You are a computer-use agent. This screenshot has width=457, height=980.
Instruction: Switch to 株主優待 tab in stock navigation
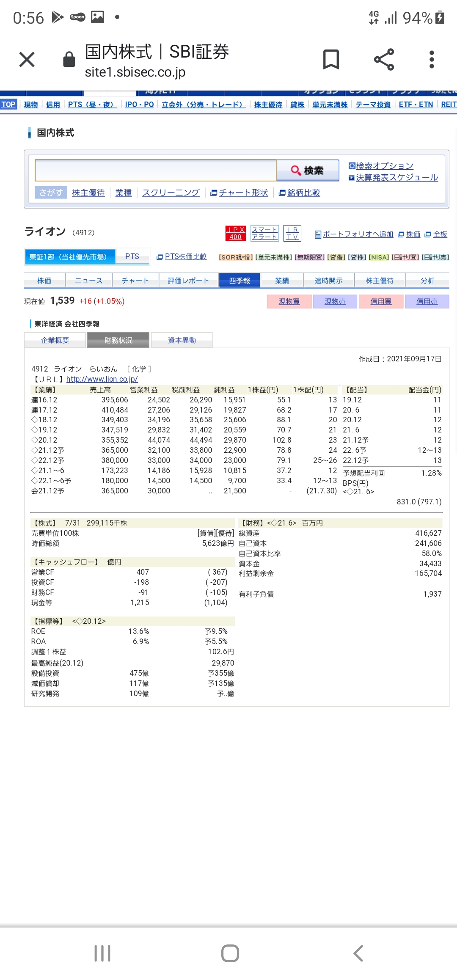click(380, 281)
